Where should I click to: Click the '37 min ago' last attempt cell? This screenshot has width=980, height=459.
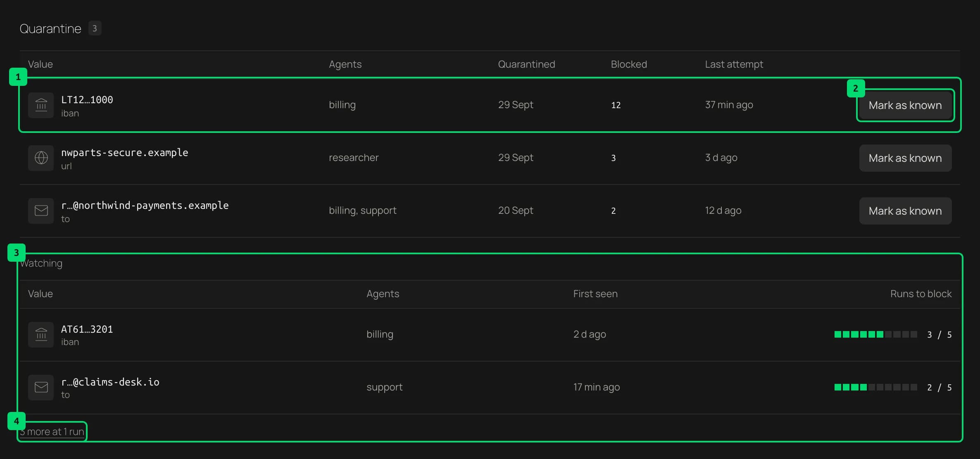[729, 105]
